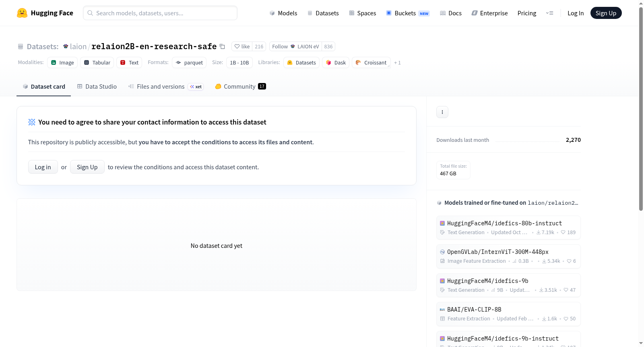
Task: Click Downloads last month value 2,270
Action: pos(573,140)
